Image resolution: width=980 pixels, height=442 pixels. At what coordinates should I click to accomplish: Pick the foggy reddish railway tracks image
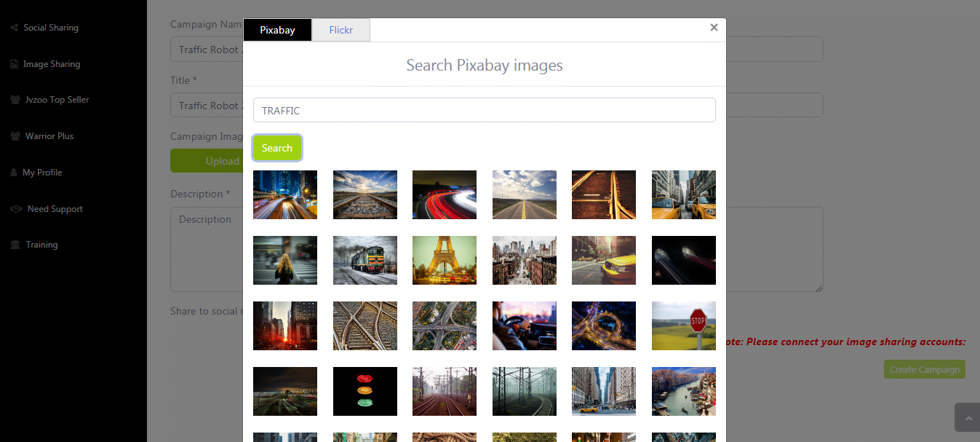(445, 391)
